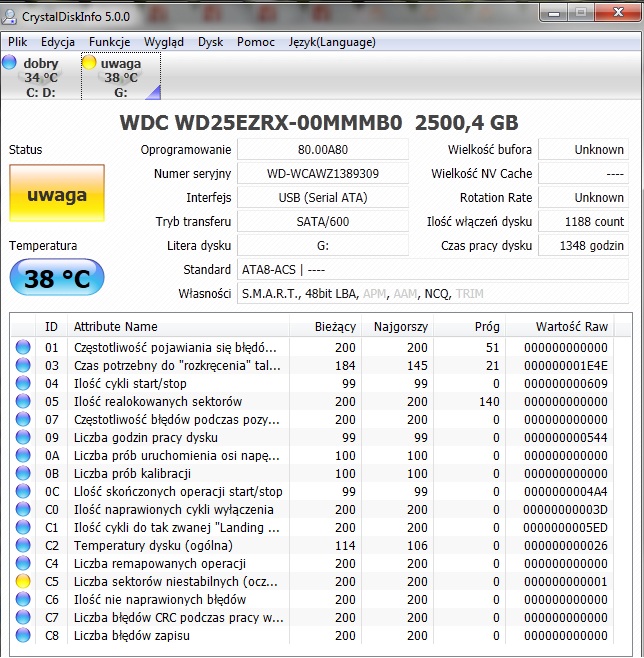The image size is (644, 658).
Task: Click the blue status icon for attribute C8
Action: point(23,635)
